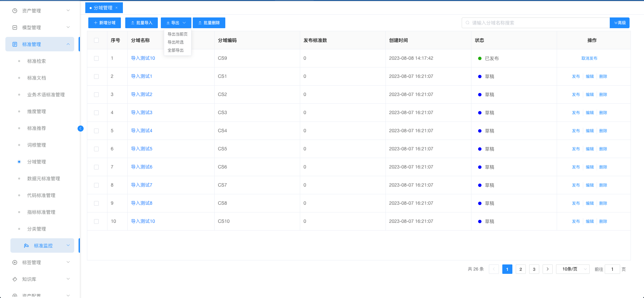Screen dimensions: 644x298
Task: Go to page 3
Action: (x=534, y=269)
